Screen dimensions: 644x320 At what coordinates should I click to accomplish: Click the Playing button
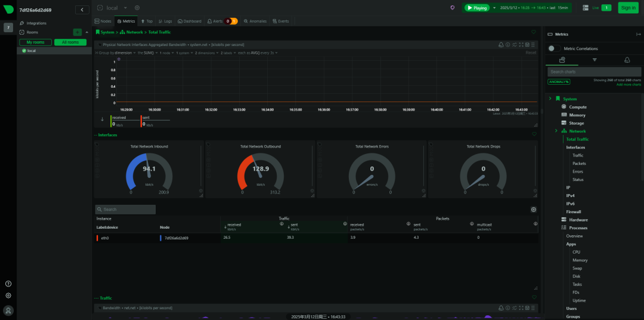click(477, 8)
